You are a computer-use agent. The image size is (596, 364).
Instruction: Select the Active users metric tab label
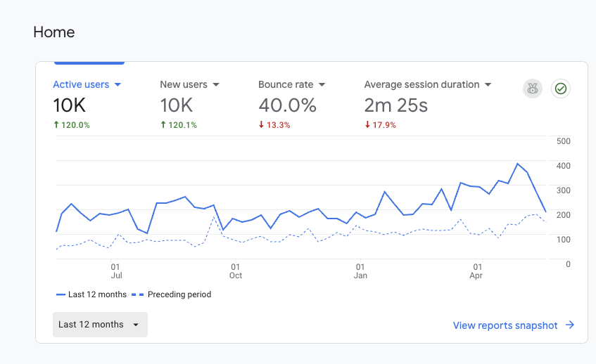(x=81, y=84)
